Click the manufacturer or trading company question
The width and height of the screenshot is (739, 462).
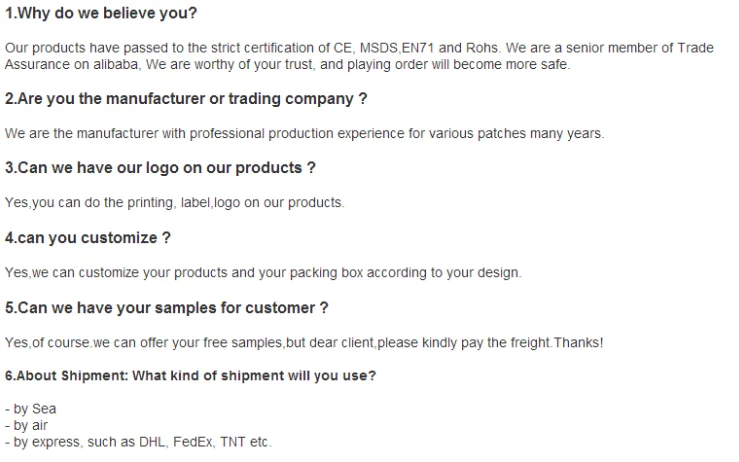point(186,99)
